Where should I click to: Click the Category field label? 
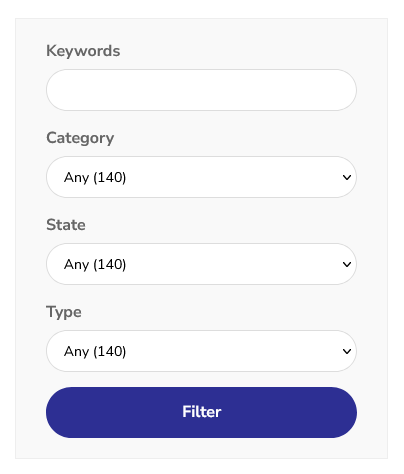(x=80, y=138)
